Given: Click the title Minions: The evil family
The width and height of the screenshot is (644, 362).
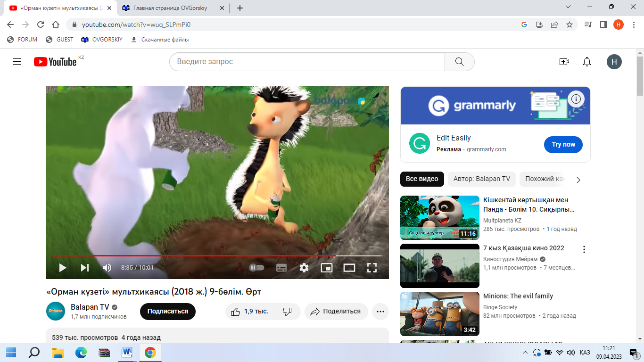Looking at the screenshot, I should pos(518,296).
